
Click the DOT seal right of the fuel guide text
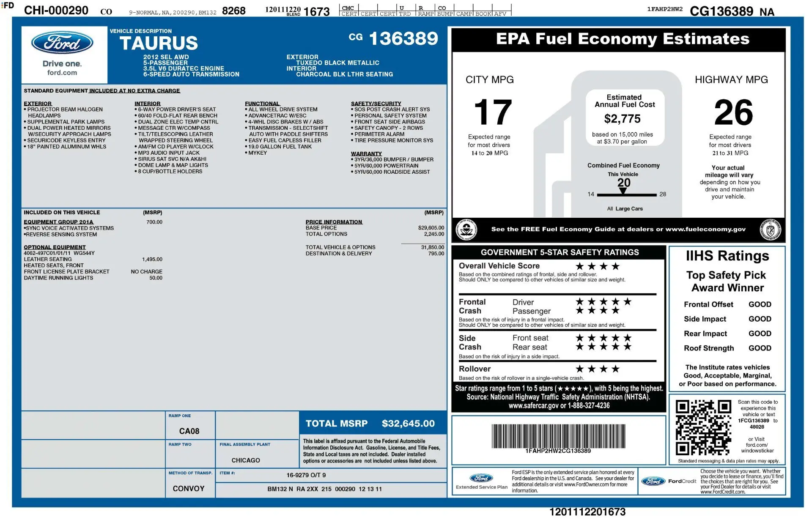click(x=771, y=230)
